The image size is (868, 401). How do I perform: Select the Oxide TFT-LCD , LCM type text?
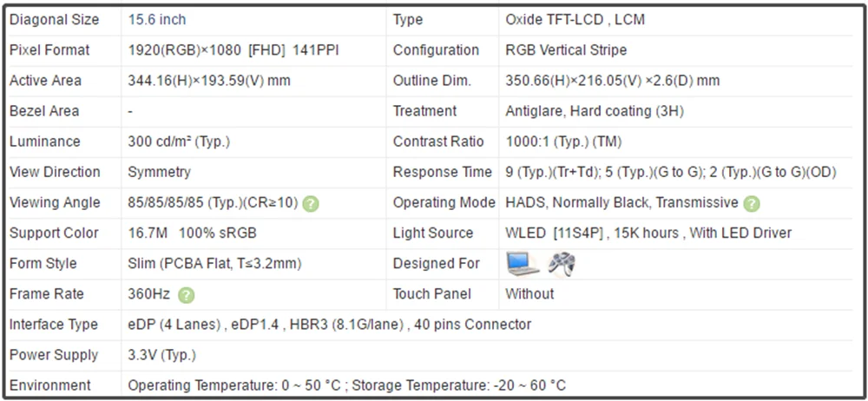[575, 20]
